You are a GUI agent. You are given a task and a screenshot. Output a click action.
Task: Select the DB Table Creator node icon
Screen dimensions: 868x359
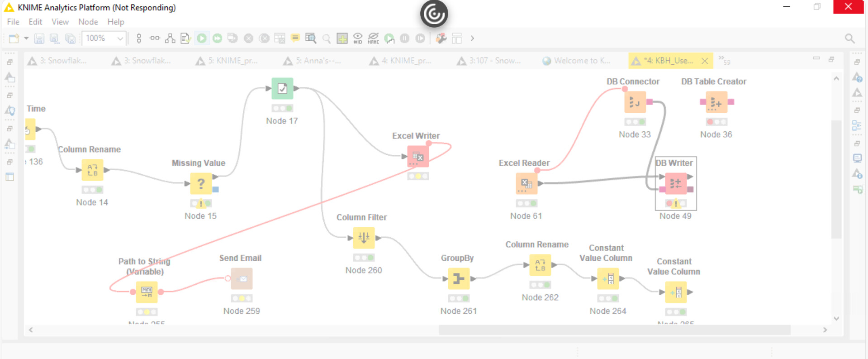click(x=716, y=102)
